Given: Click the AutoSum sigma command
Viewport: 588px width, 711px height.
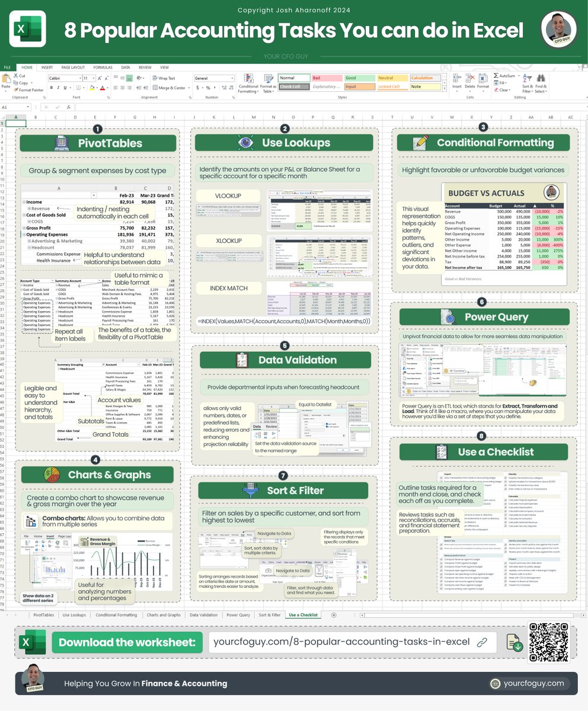Looking at the screenshot, I should pos(507,76).
